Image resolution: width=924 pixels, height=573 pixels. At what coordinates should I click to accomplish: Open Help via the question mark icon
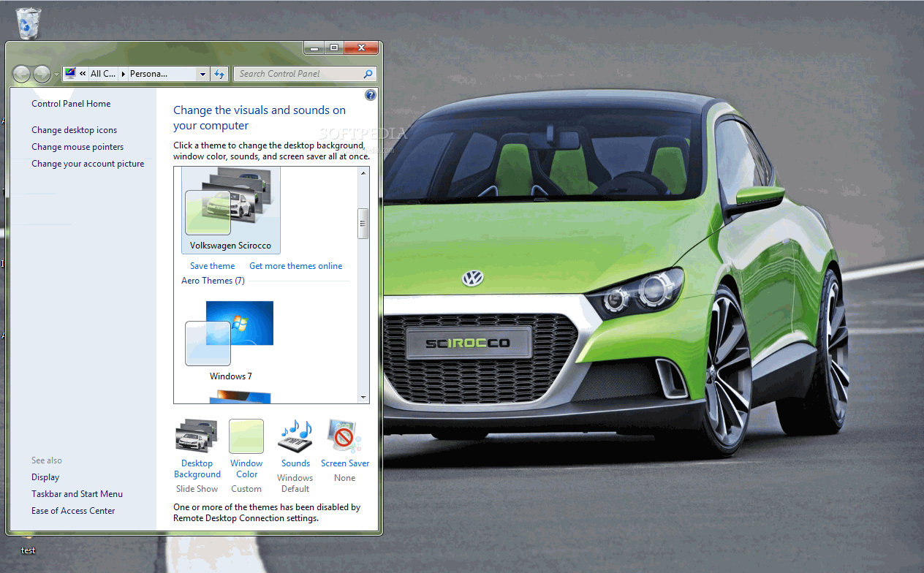tap(371, 95)
